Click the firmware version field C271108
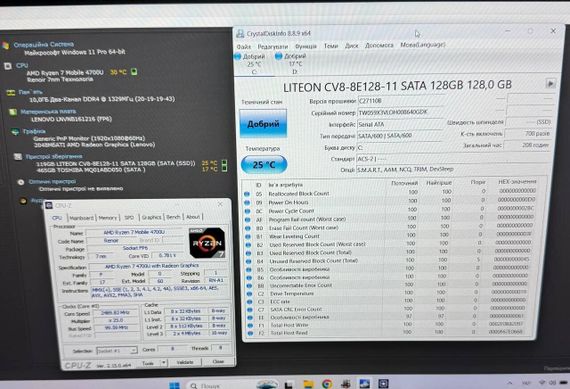Screen dimensions: 570x389 click(x=400, y=101)
